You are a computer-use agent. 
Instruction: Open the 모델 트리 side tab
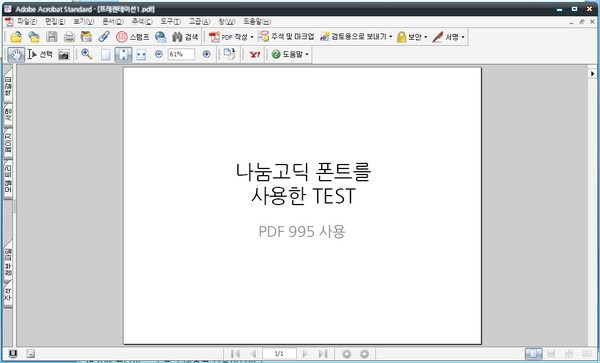[8, 179]
